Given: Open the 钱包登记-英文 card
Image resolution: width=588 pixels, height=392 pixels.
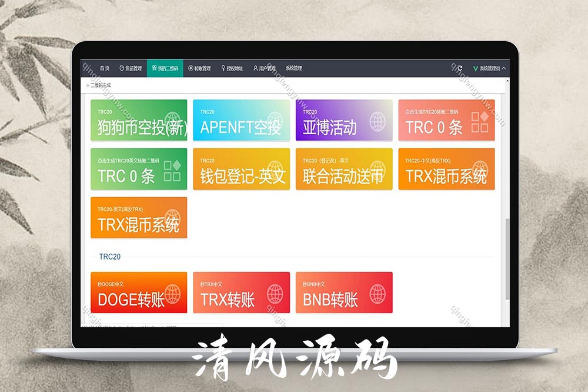Looking at the screenshot, I should tap(242, 169).
